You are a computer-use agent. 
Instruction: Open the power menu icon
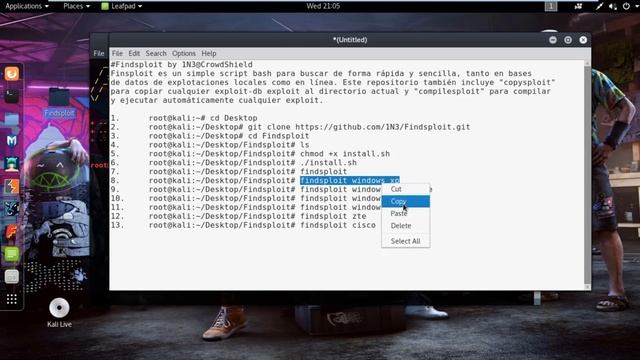pos(626,6)
